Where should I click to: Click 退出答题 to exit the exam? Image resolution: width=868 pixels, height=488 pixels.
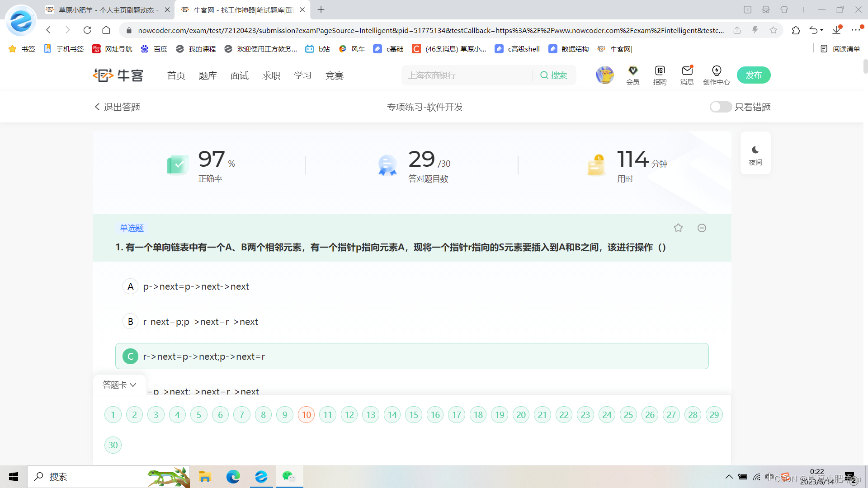pyautogui.click(x=117, y=107)
